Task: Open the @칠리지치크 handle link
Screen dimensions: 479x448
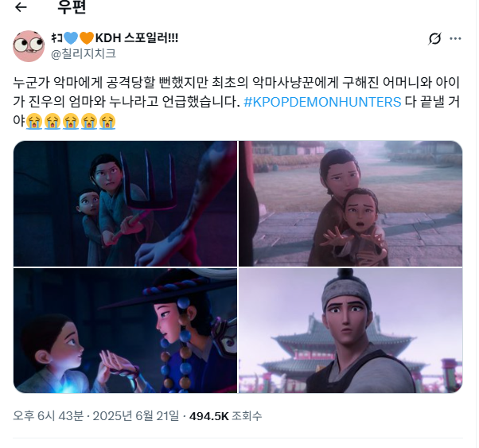Action: (84, 54)
